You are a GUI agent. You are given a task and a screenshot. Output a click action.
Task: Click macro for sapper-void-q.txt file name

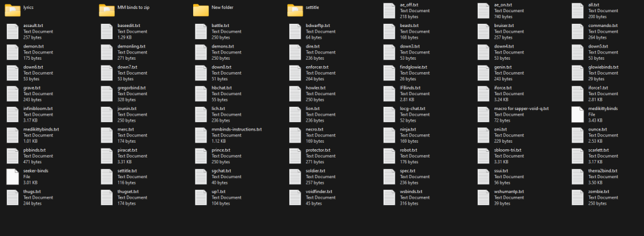[x=521, y=109]
